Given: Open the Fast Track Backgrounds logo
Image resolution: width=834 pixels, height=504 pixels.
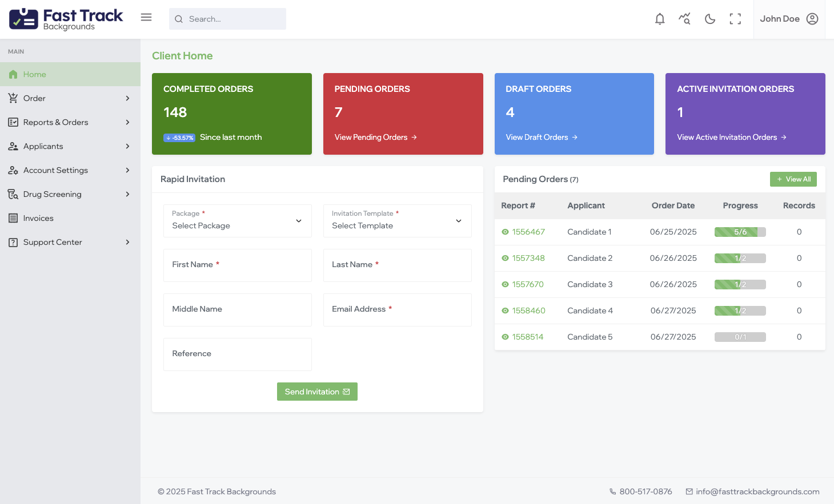Looking at the screenshot, I should coord(65,18).
